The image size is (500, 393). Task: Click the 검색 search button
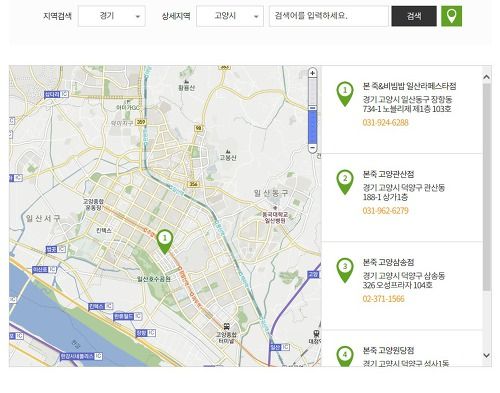[414, 16]
